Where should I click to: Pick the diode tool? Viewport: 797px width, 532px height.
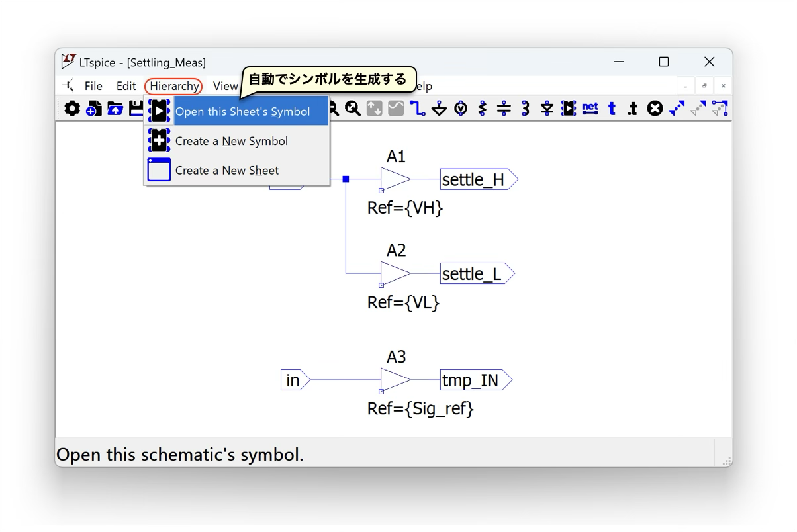coord(547,109)
